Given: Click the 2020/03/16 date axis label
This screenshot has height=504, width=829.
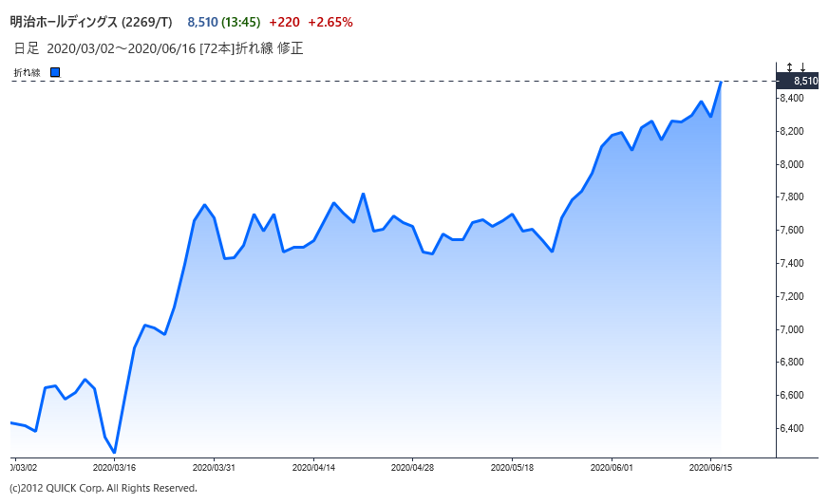Looking at the screenshot, I should click(114, 468).
